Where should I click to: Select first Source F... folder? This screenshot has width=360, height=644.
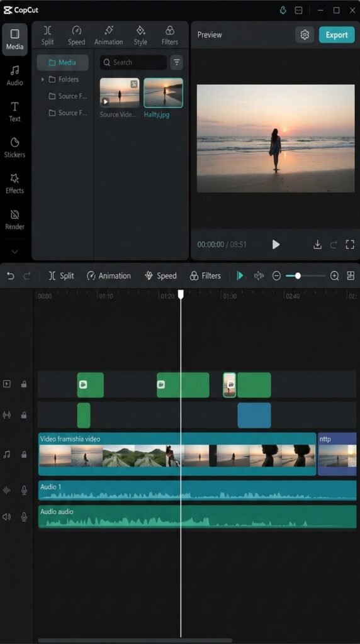(67, 96)
